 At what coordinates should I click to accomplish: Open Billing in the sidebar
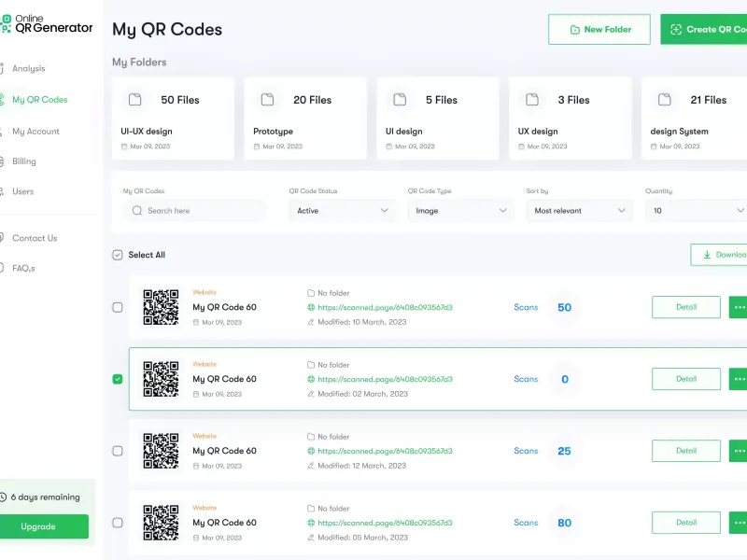(24, 161)
